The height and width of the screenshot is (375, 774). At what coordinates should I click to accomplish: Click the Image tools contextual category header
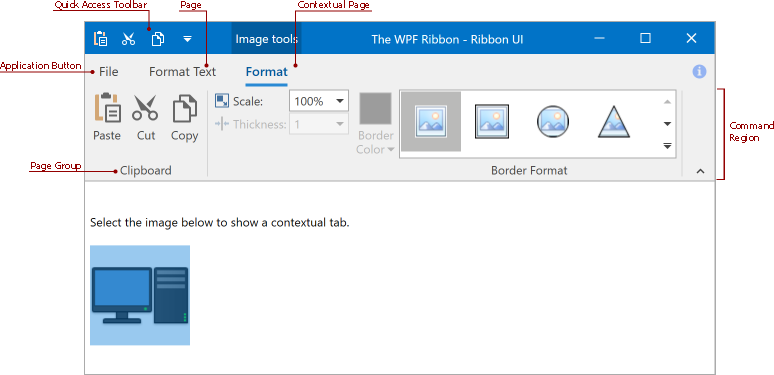[x=267, y=38]
